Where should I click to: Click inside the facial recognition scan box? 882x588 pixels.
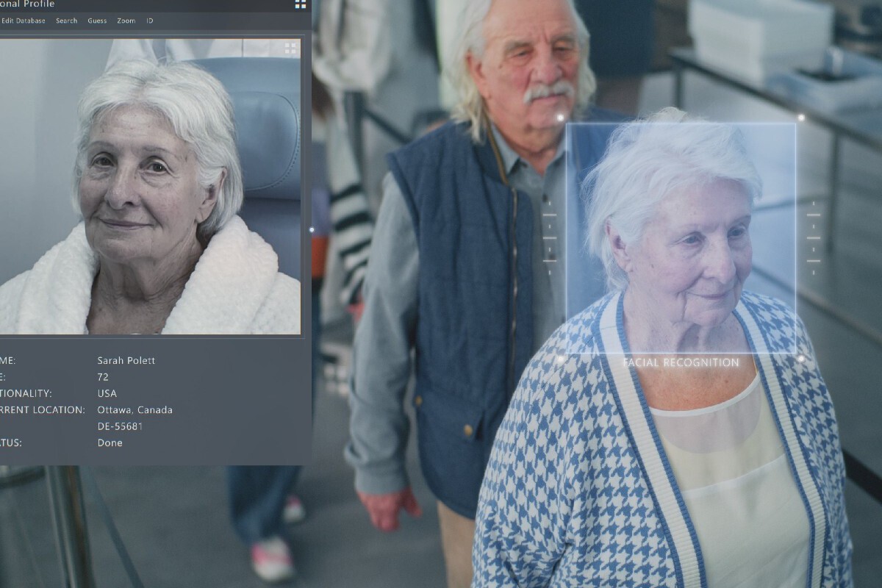(x=681, y=238)
